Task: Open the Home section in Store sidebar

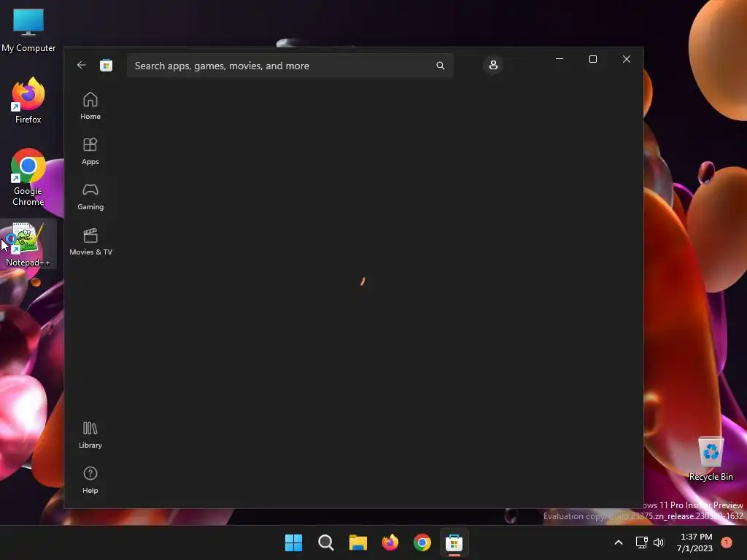Action: click(90, 106)
